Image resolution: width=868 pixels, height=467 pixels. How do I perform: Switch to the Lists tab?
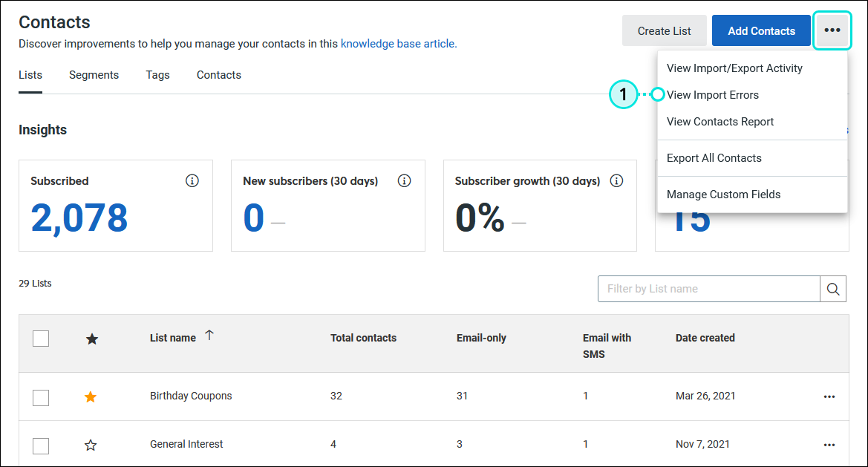[30, 75]
